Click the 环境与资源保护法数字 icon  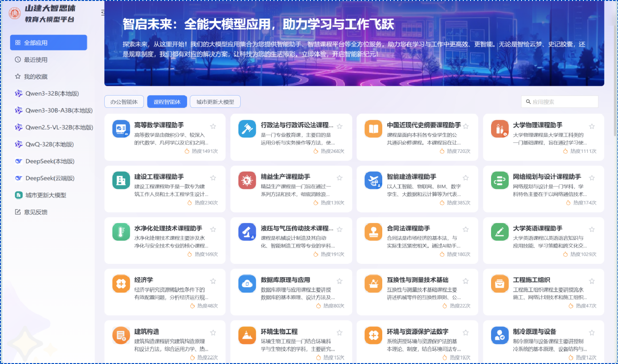[x=373, y=335]
